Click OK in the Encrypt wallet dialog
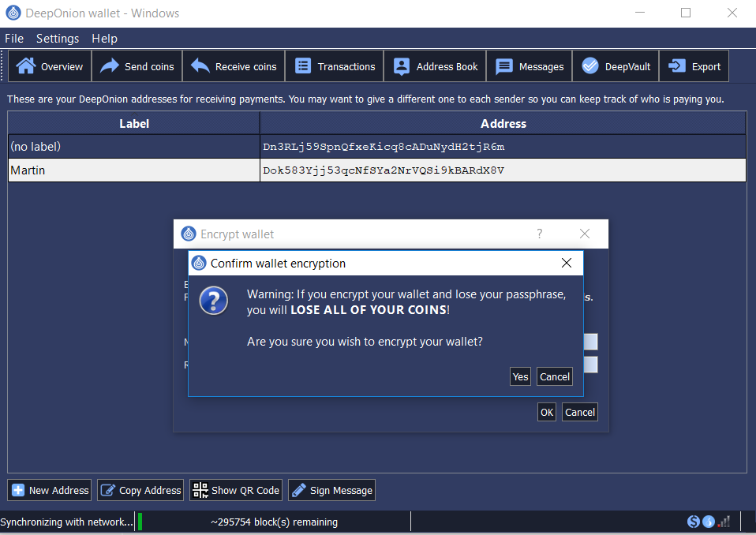 coord(547,412)
